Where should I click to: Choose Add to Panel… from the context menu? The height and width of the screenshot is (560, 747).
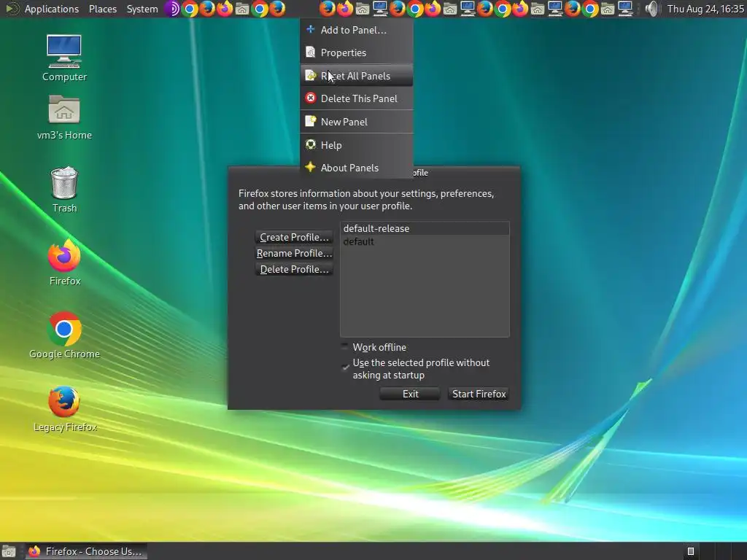[356, 30]
